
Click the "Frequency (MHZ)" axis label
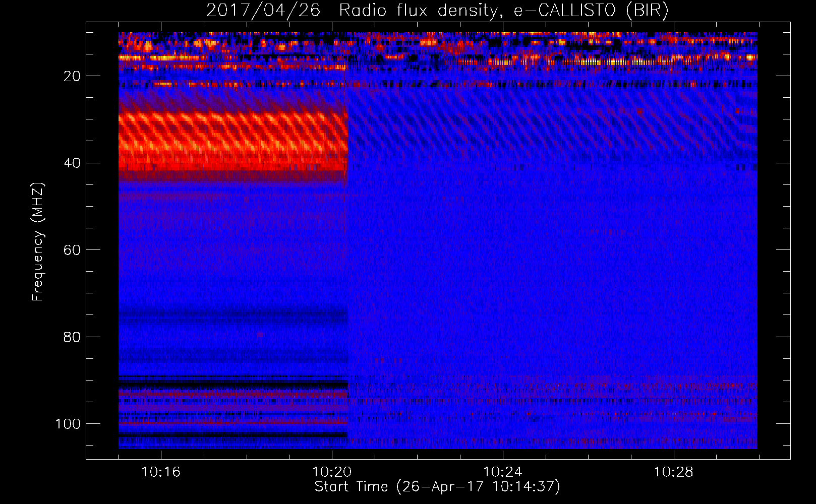[38, 241]
